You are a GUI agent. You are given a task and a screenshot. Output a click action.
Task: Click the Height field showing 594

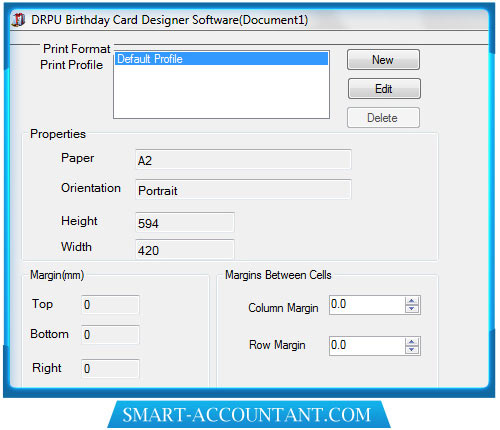coord(185,222)
